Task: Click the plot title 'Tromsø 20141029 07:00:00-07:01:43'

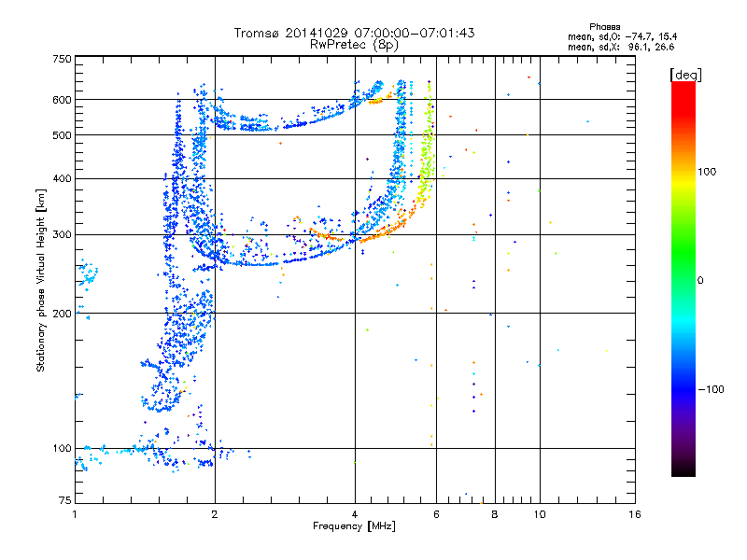Action: tap(354, 33)
